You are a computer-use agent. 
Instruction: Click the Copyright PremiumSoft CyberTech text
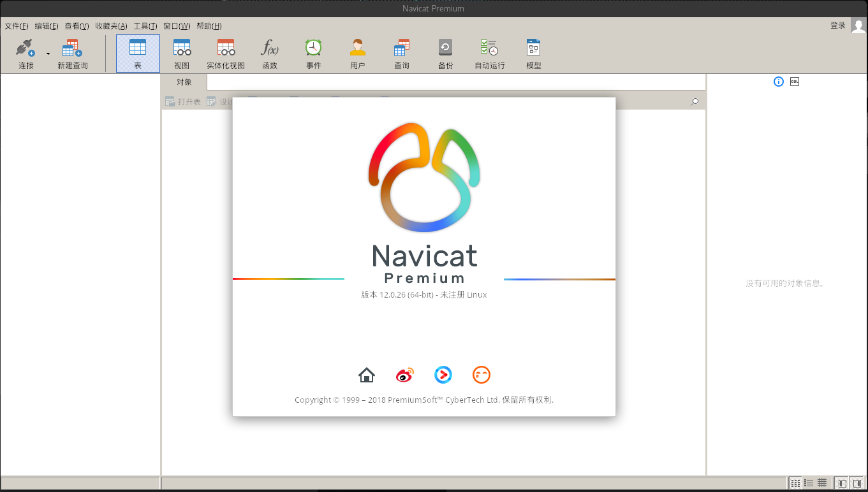(424, 400)
